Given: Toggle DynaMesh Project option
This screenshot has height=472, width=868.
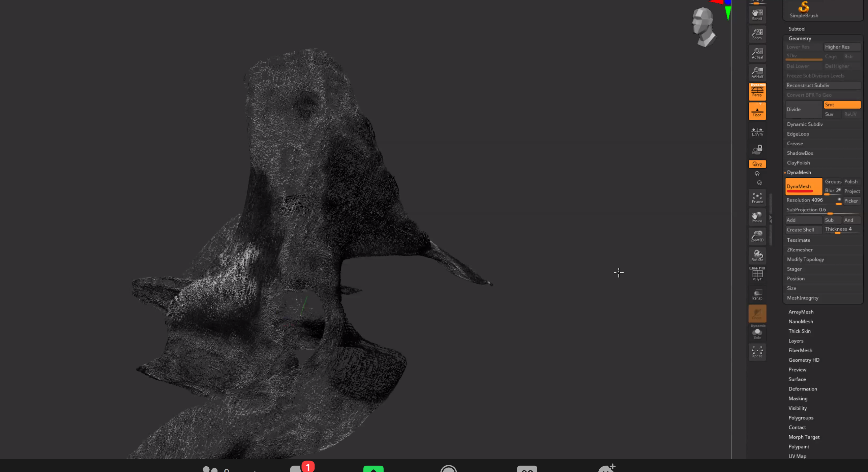Looking at the screenshot, I should tap(852, 191).
